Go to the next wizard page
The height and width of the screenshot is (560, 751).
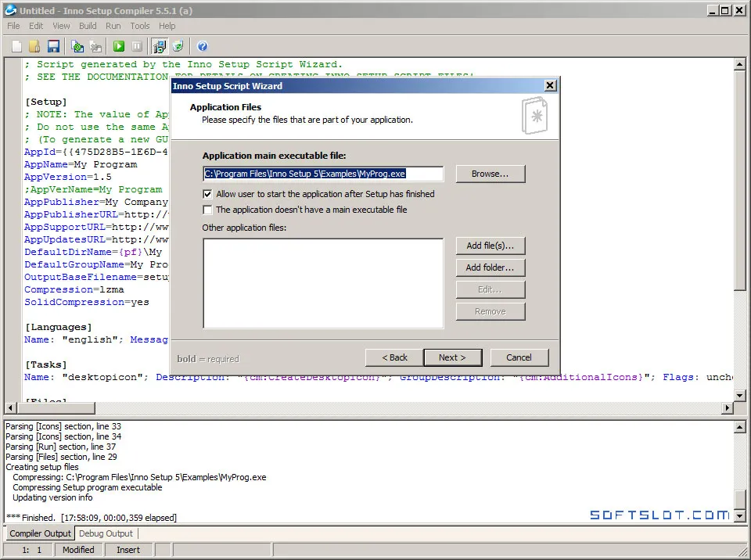point(453,358)
